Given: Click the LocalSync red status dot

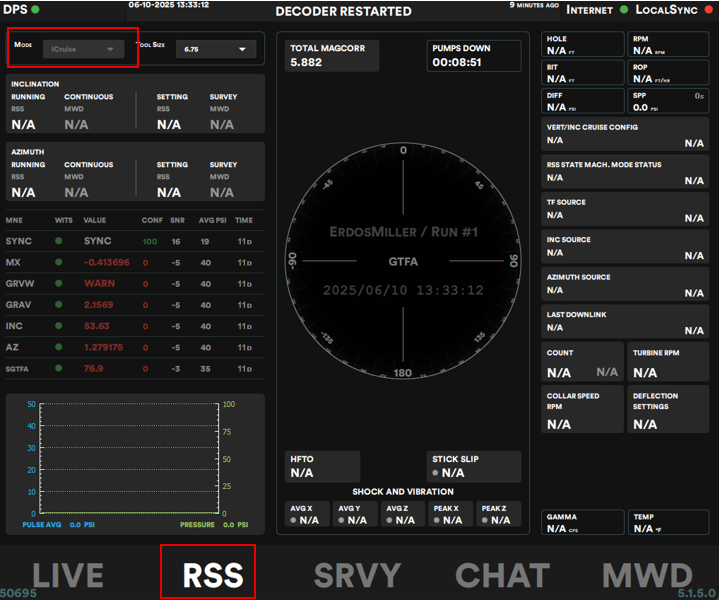Looking at the screenshot, I should click(708, 9).
